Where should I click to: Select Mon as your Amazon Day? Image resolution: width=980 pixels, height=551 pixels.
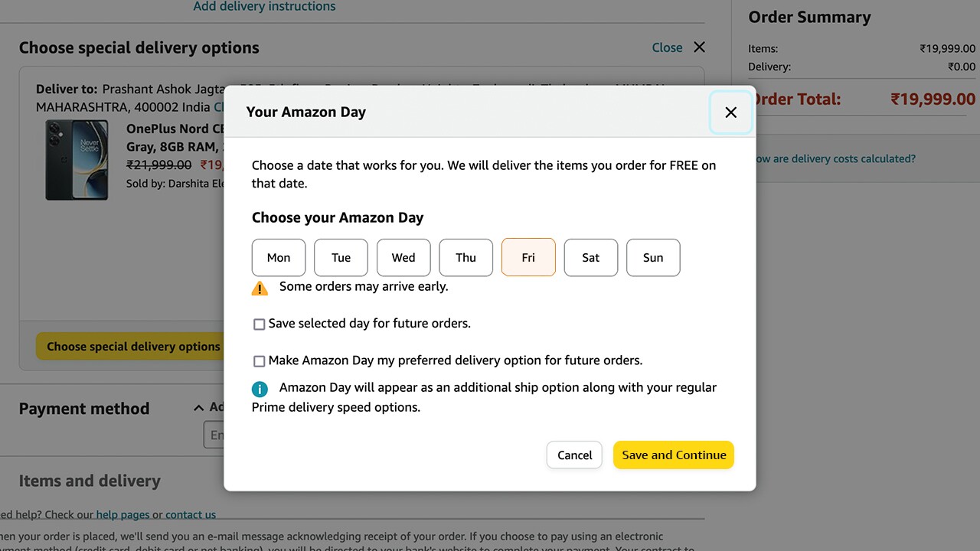[x=279, y=258]
